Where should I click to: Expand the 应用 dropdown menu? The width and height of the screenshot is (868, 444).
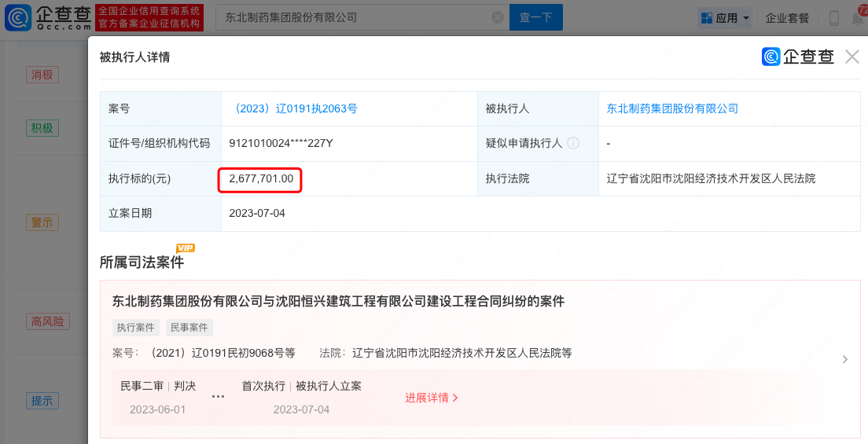(725, 18)
